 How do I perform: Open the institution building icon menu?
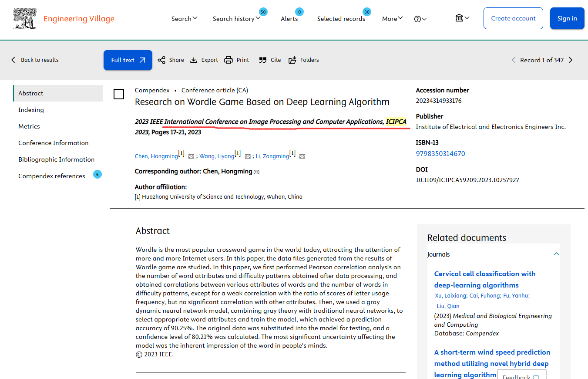(x=462, y=18)
